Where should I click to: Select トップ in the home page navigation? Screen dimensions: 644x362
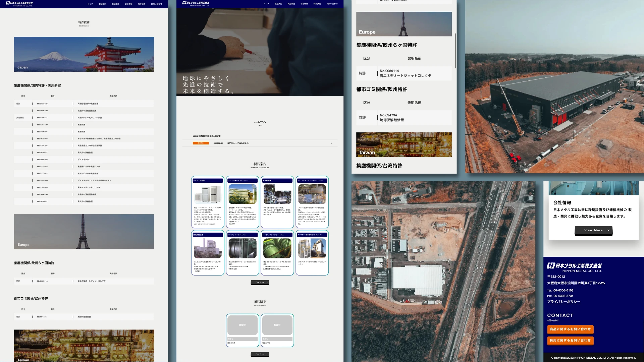point(266,4)
